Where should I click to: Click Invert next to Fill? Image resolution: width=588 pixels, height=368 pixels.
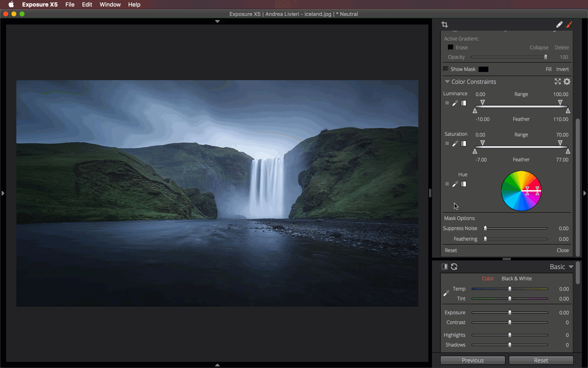(562, 69)
